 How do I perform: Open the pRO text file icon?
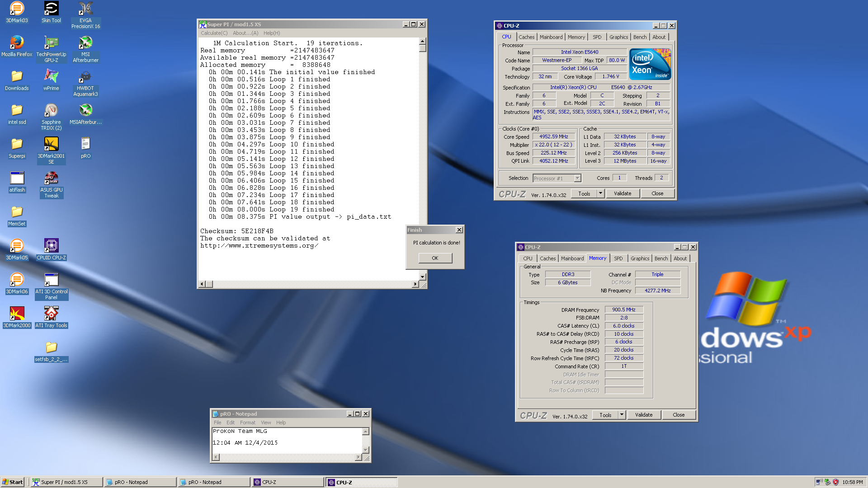(85, 148)
